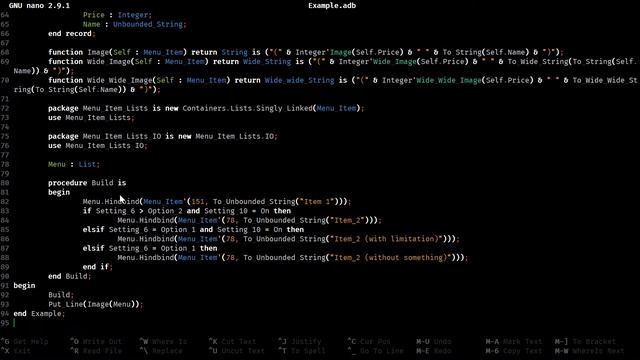The image size is (640, 360).
Task: Click the M-A Mark Text shortcut
Action: 514,341
